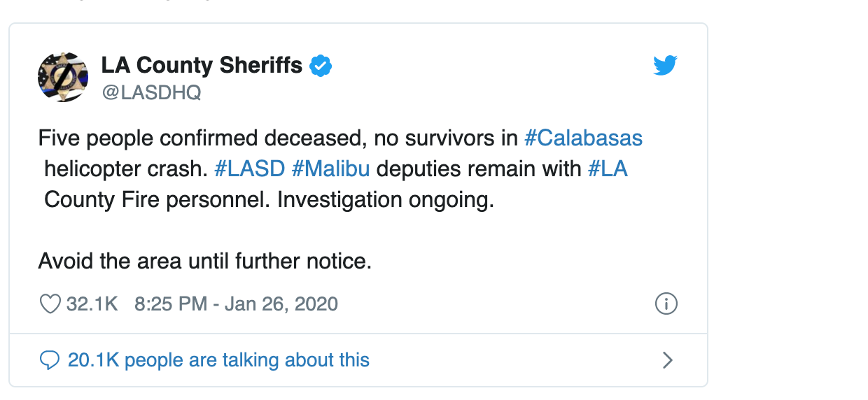This screenshot has height=400, width=868.
Task: Like the tweet with the heart icon
Action: pyautogui.click(x=50, y=304)
